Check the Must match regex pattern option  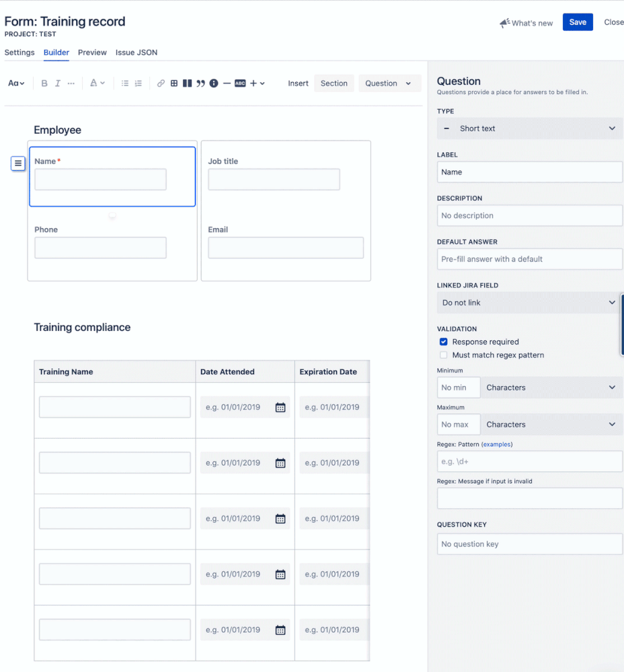443,354
